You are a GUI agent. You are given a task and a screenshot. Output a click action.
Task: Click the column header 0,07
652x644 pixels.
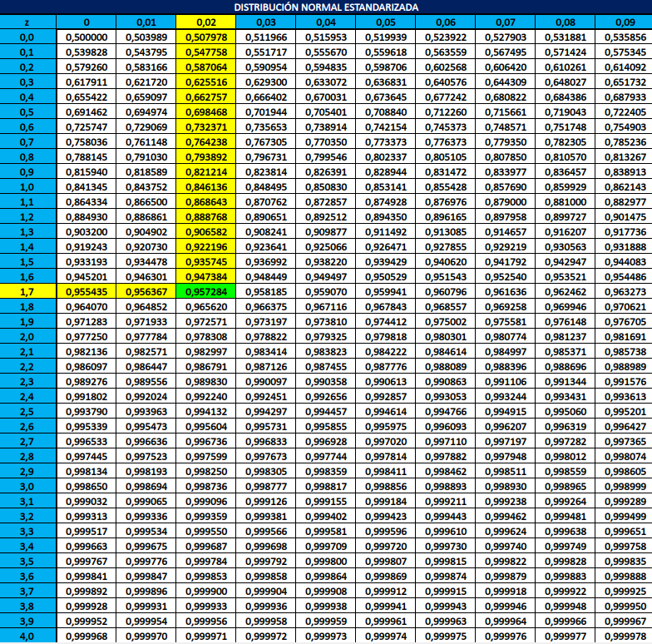point(504,22)
